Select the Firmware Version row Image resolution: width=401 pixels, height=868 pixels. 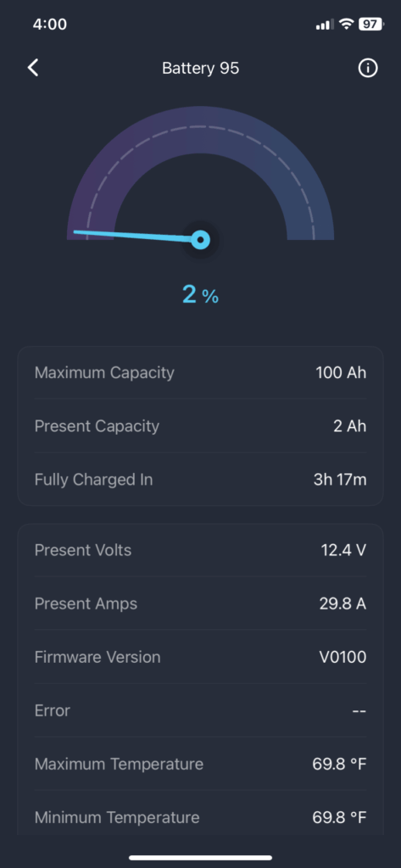click(200, 657)
